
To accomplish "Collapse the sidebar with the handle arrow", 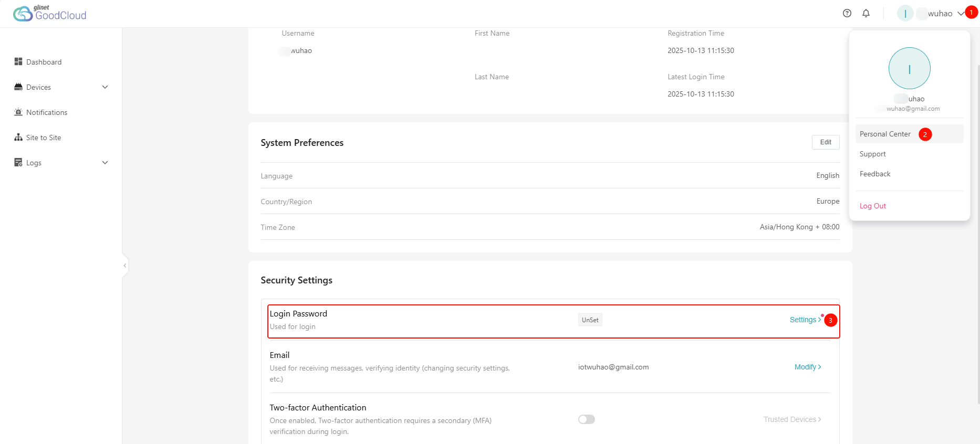I will tap(124, 266).
